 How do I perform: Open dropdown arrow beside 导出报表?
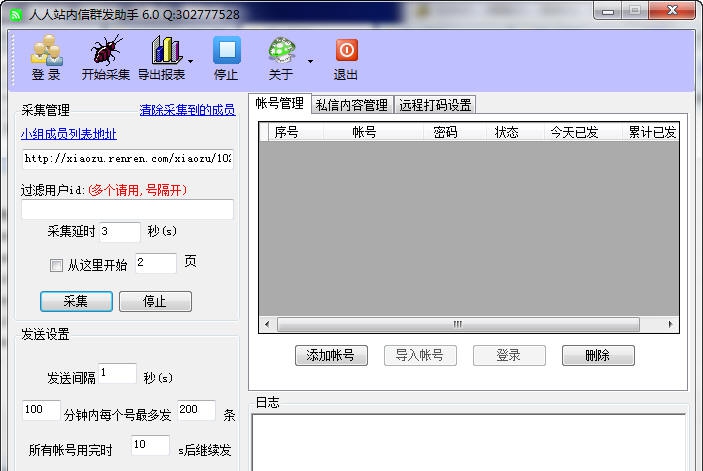[x=191, y=60]
